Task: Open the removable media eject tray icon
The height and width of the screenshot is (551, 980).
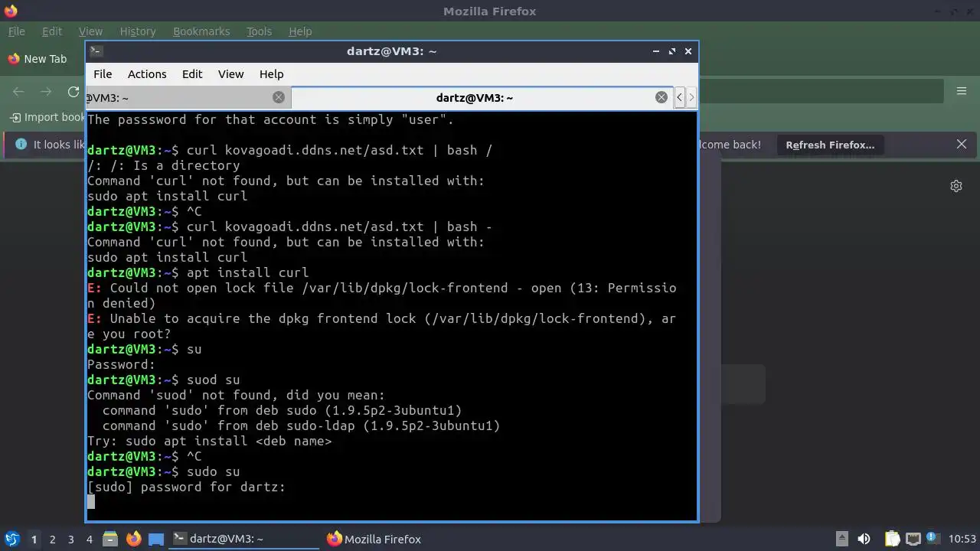Action: click(841, 539)
